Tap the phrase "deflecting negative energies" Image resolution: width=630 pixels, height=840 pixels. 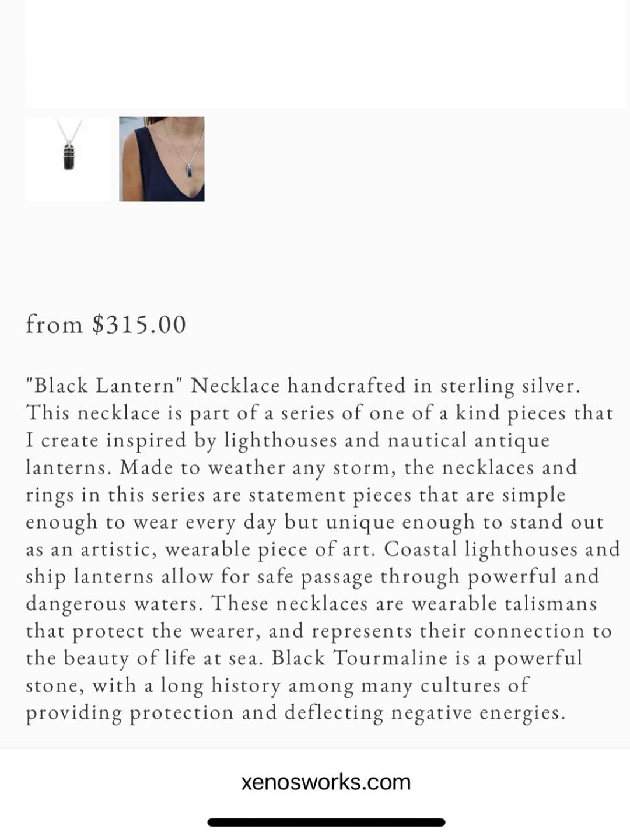pos(425,713)
